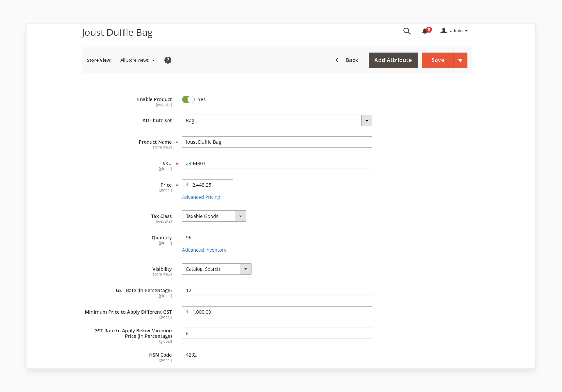Click the admin user avatar icon
This screenshot has width=562, height=392.
(x=443, y=31)
